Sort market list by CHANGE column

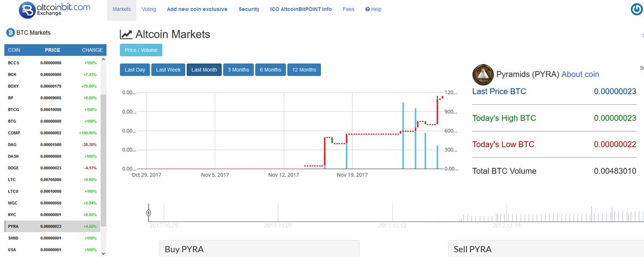[92, 50]
